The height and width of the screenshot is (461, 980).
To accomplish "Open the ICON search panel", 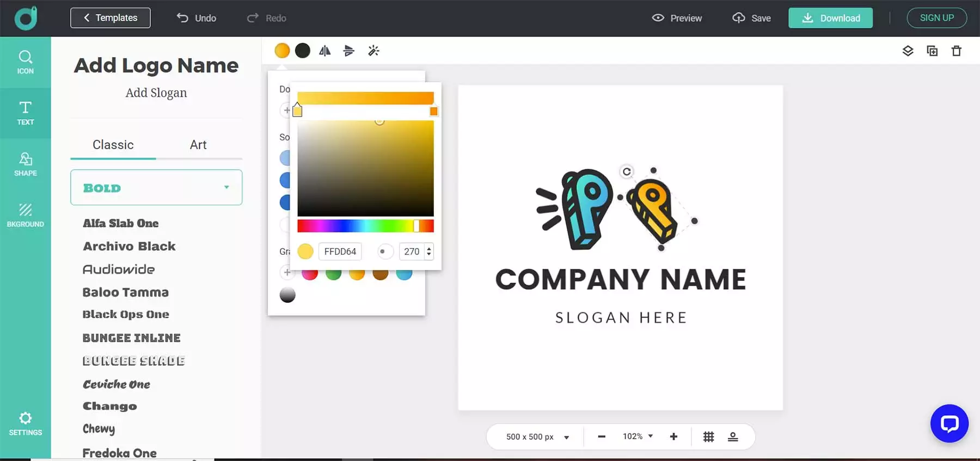I will pyautogui.click(x=25, y=62).
